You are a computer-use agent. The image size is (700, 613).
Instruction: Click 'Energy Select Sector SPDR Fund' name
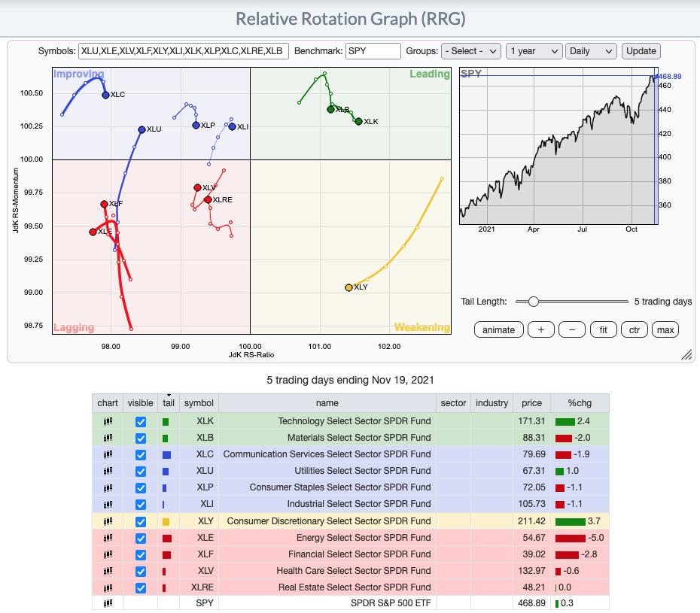[364, 538]
